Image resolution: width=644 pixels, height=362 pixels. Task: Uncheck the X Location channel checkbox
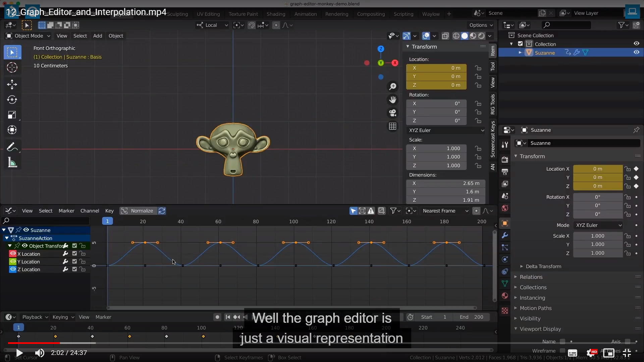click(x=74, y=254)
